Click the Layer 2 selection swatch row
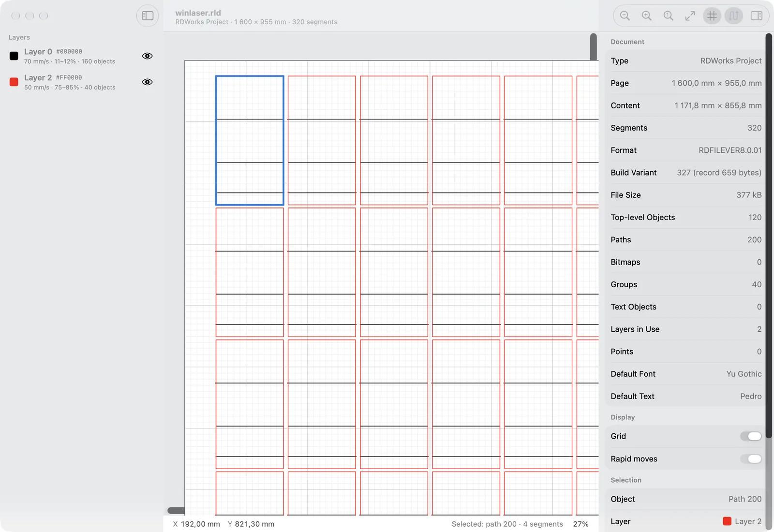This screenshot has width=774, height=532. click(686, 521)
